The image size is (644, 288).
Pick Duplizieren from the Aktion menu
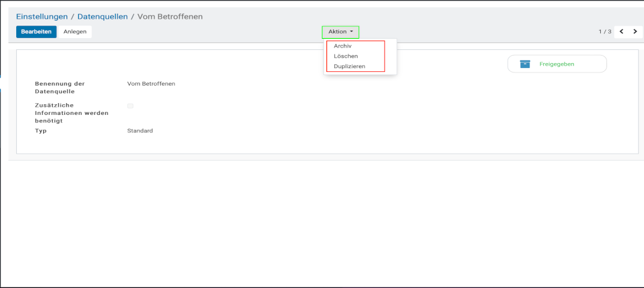[x=350, y=66]
